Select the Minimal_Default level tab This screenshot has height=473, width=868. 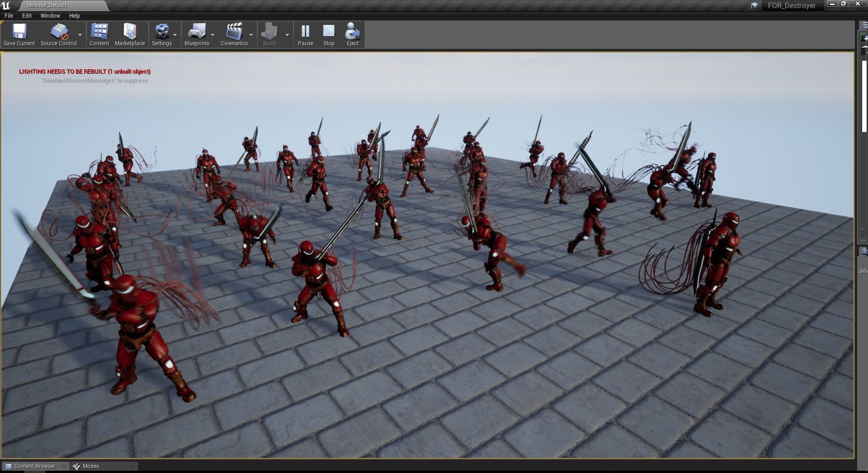coord(47,5)
